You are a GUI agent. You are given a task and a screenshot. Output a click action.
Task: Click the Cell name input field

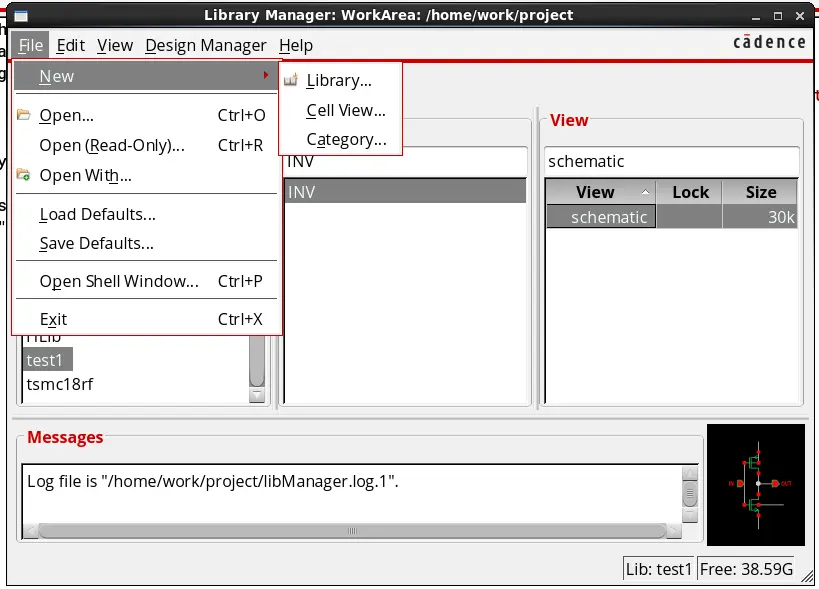[x=405, y=162]
